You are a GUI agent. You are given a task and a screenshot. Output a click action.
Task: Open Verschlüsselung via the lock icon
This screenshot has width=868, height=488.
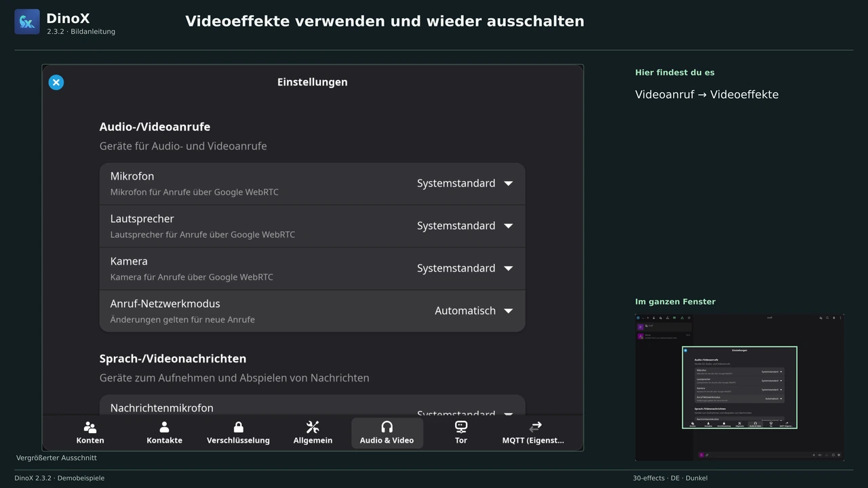(238, 433)
